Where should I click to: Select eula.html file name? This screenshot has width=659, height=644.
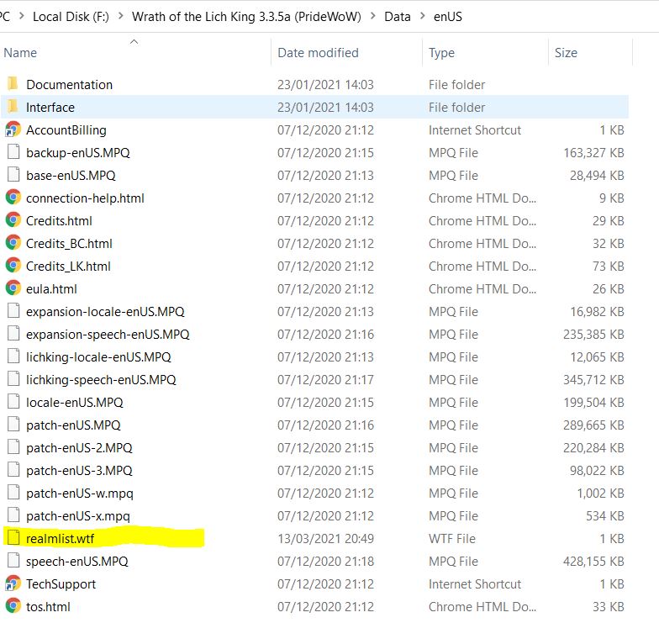pos(51,289)
